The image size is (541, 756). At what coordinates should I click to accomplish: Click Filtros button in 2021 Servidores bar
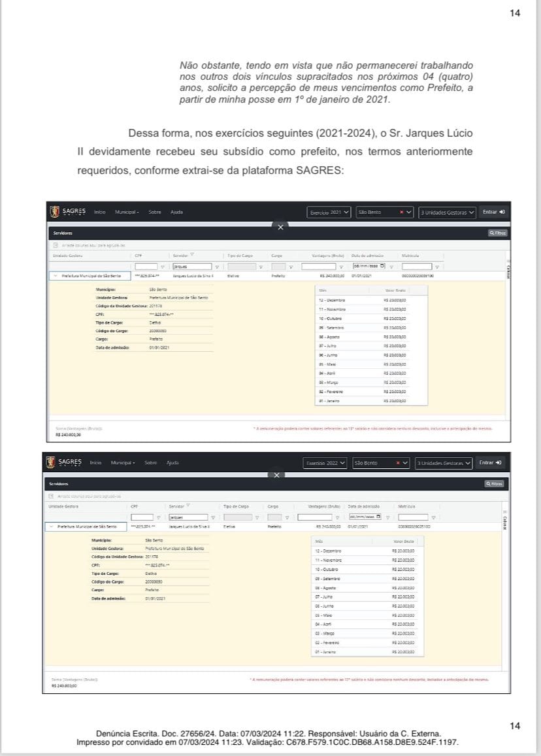497,233
